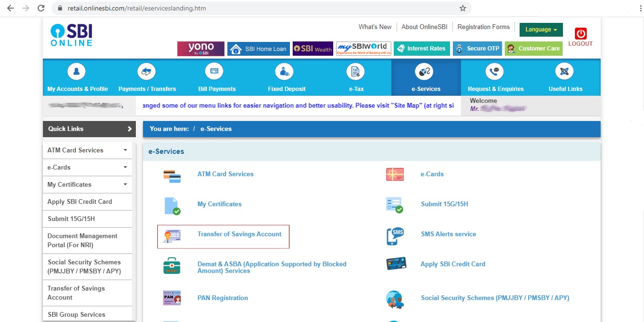Open Submit 15G/15H in Quick Links sidebar
The height and width of the screenshot is (322, 644).
coord(72,219)
